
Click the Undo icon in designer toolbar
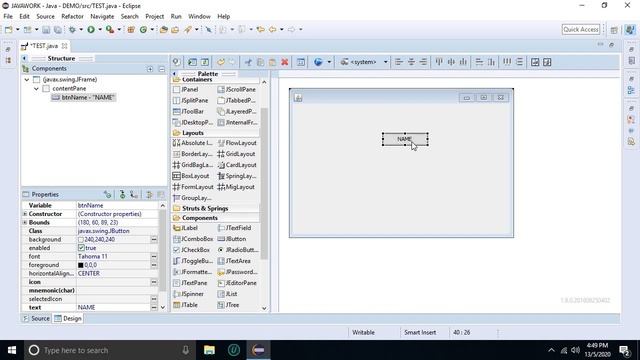pyautogui.click(x=220, y=62)
